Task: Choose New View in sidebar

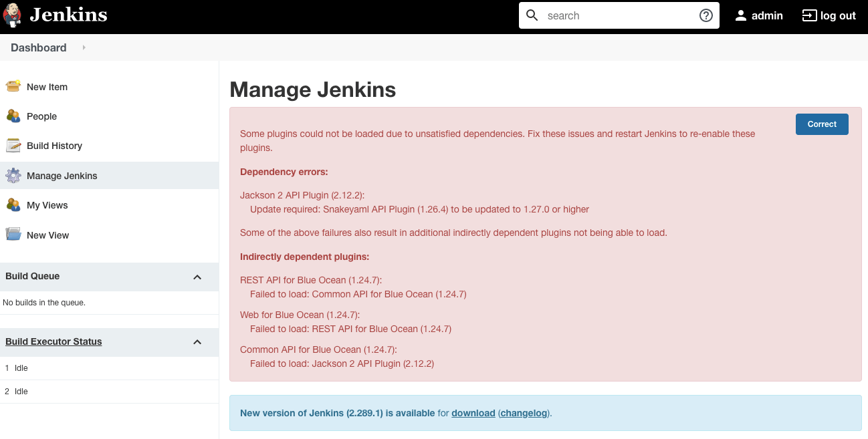Action: pyautogui.click(x=48, y=235)
